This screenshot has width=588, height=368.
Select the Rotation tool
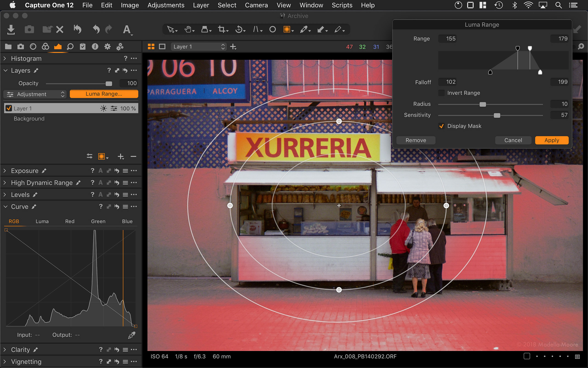[239, 29]
